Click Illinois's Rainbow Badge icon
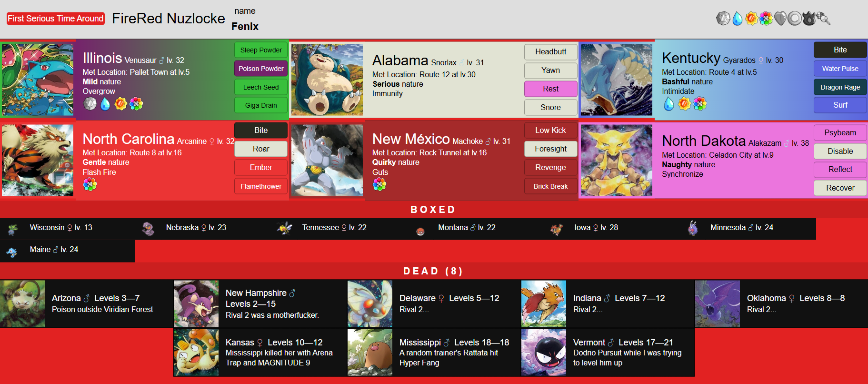Screen dimensions: 868x384 (136, 103)
